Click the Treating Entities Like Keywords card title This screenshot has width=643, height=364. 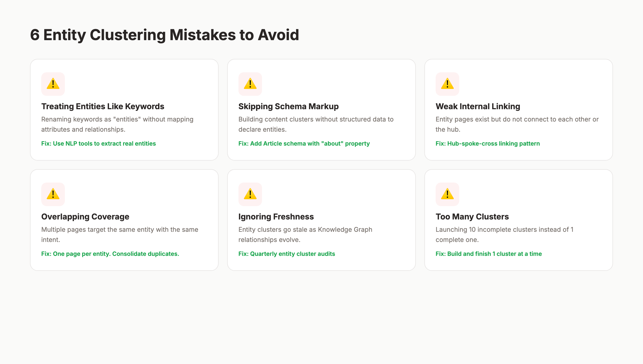point(103,106)
